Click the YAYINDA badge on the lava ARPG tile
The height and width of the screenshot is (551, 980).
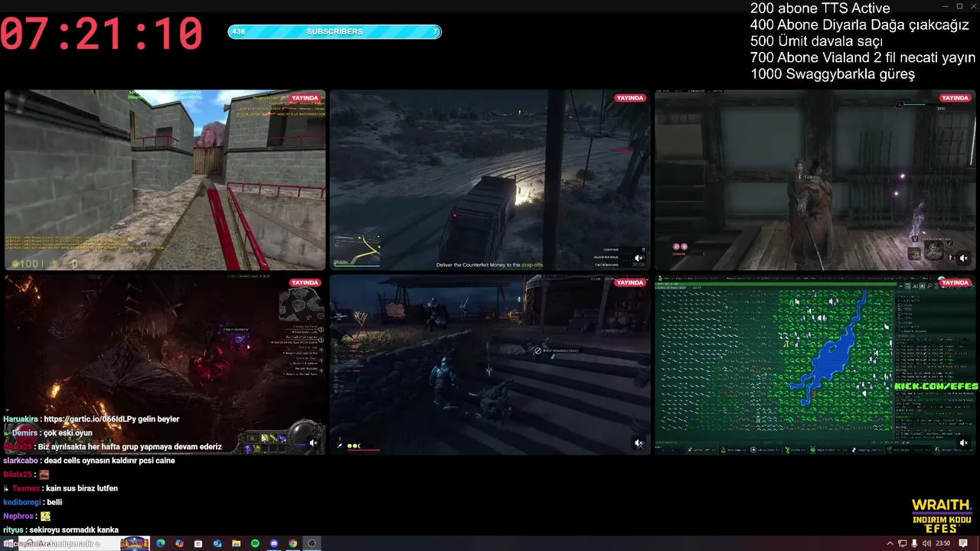[x=305, y=282]
